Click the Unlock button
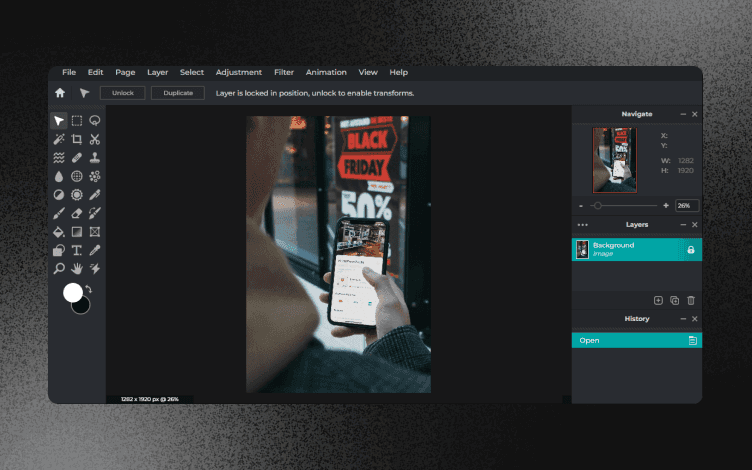 coord(123,93)
